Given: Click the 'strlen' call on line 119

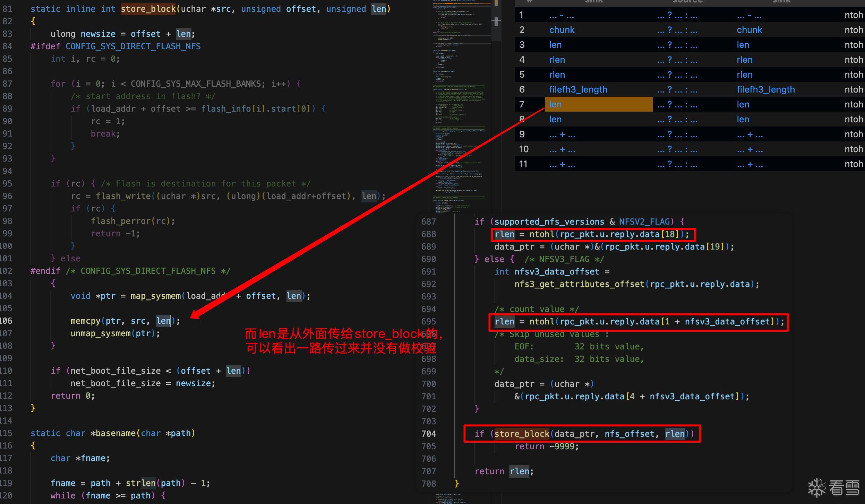Looking at the screenshot, I should 140,483.
